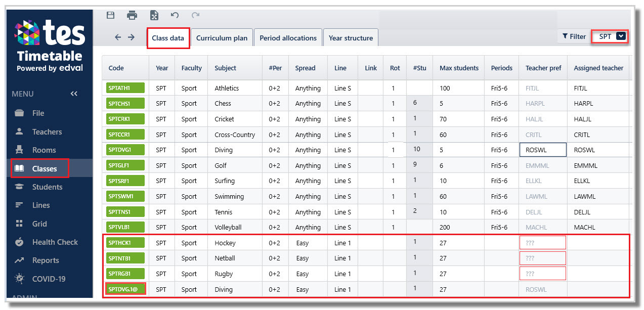Click Golf's #Stu value 9
Image resolution: width=644 pixels, height=310 pixels.
tap(420, 164)
